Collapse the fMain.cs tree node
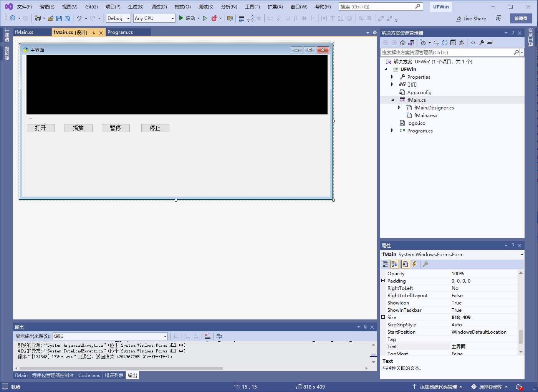Screen dimensions: 538x392 coord(392,100)
